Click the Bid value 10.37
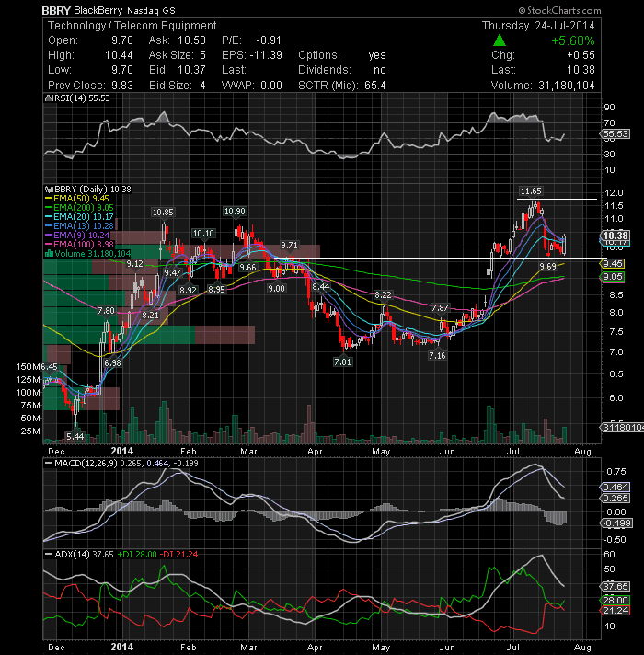Viewport: 644px width, 655px height. (x=191, y=70)
